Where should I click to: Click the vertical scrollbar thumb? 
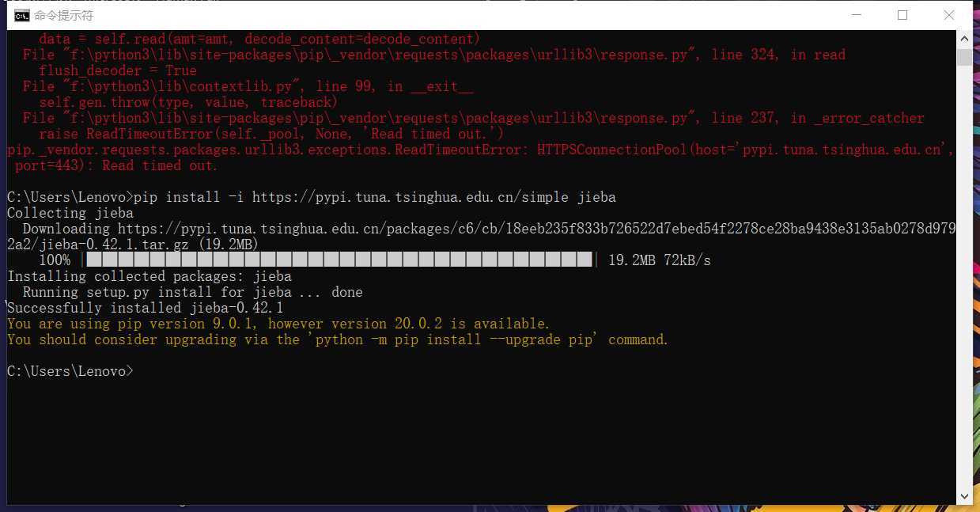pos(964,57)
